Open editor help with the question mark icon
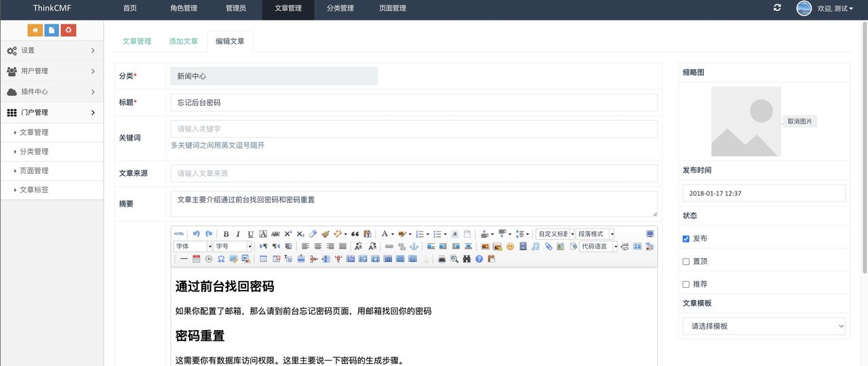Viewport: 868px width, 366px height. click(479, 259)
